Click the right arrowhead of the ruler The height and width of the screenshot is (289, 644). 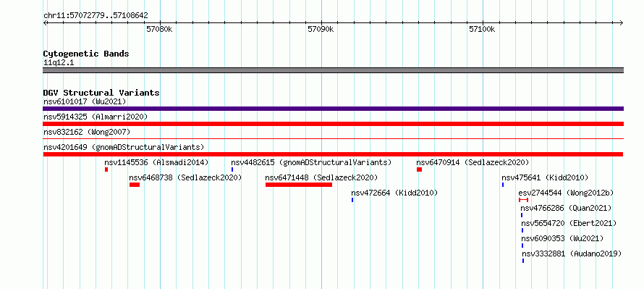pyautogui.click(x=622, y=22)
